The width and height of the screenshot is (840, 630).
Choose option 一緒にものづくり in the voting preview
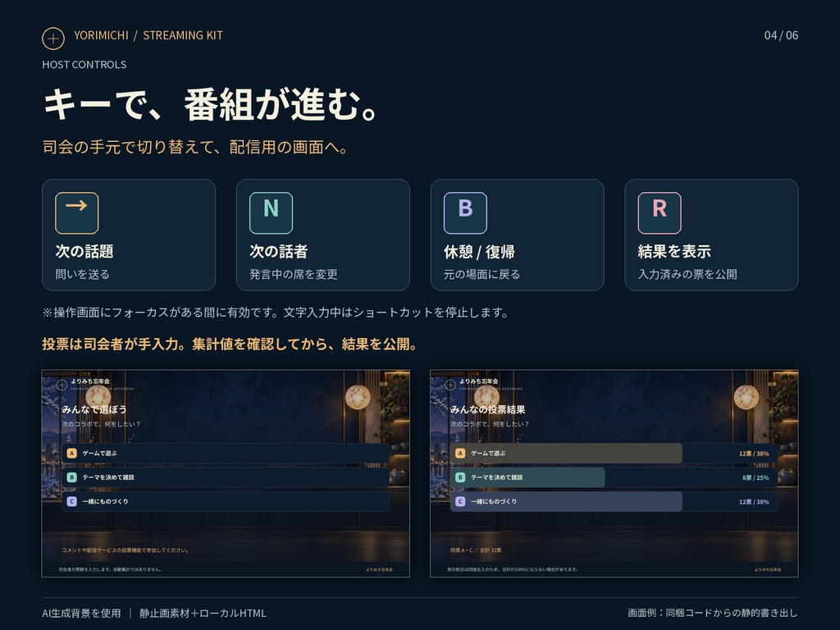click(x=226, y=501)
